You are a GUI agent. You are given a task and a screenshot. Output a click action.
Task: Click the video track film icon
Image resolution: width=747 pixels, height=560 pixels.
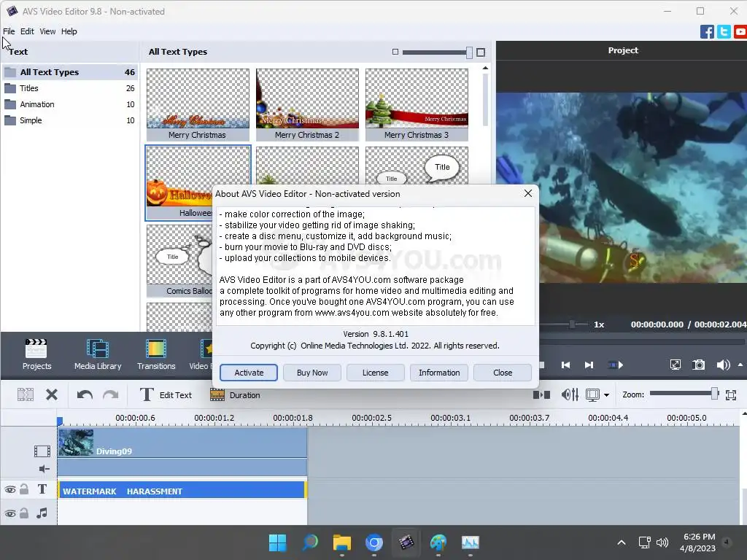[42, 451]
